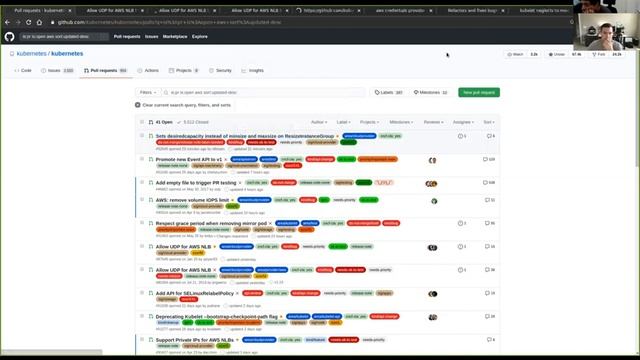Expand the Milestones filter dropdown in list header
The height and width of the screenshot is (360, 640).
click(x=401, y=122)
